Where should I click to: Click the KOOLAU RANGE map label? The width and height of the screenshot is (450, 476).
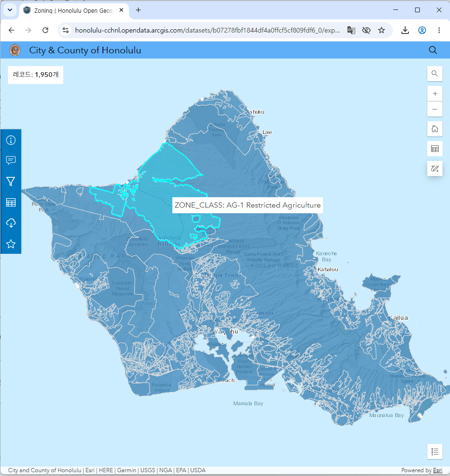275,266
